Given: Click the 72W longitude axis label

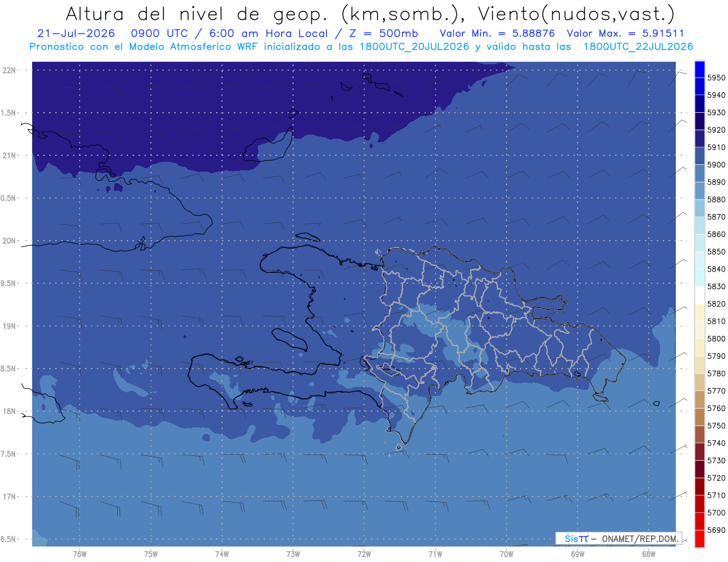Looking at the screenshot, I should coord(364,553).
